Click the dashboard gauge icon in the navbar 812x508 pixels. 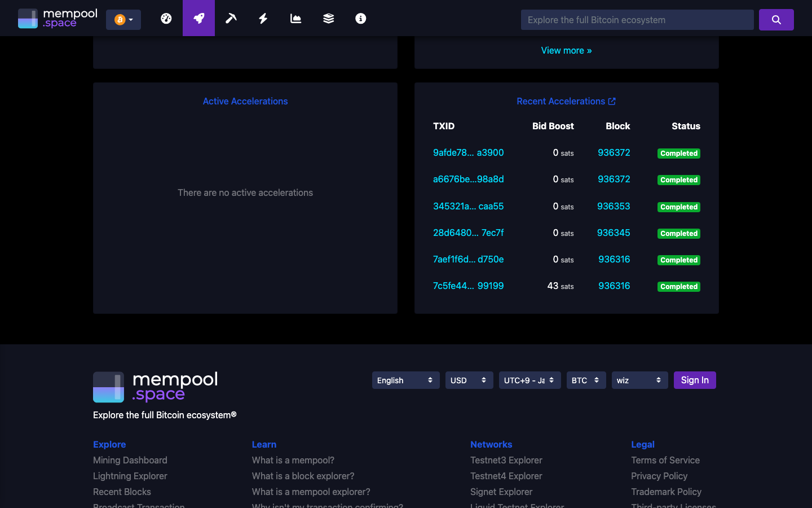pos(166,18)
